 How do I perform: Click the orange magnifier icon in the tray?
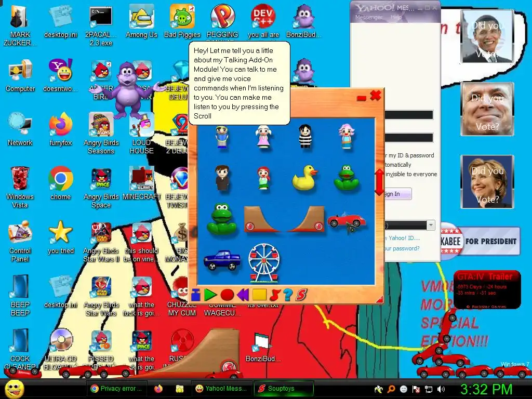pos(391,389)
